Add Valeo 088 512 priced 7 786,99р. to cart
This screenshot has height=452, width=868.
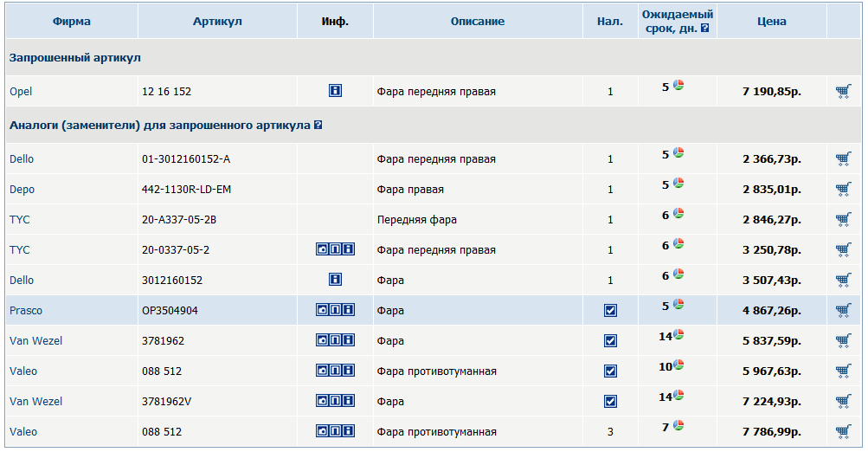[x=843, y=431]
